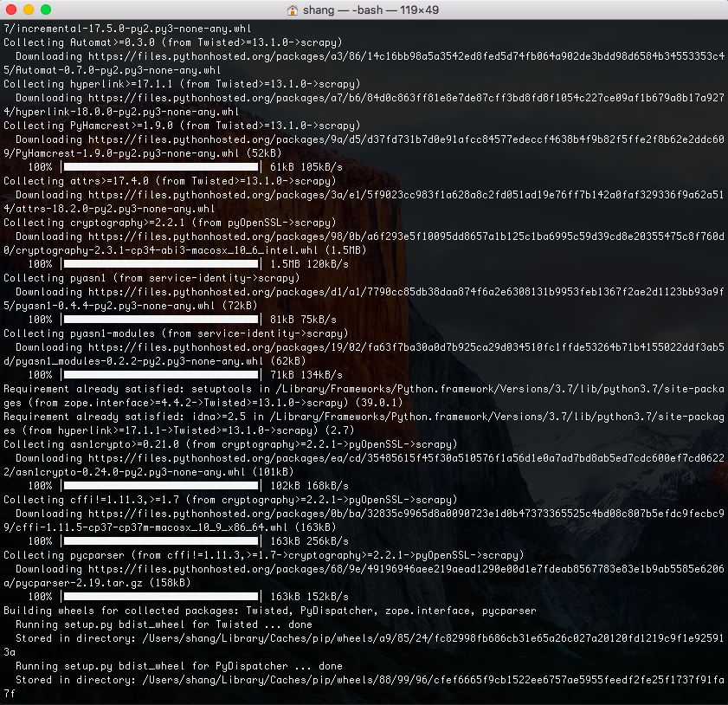This screenshot has width=728, height=705.
Task: Click the progress bar showing 163kB 256kB/s
Action: 161,541
